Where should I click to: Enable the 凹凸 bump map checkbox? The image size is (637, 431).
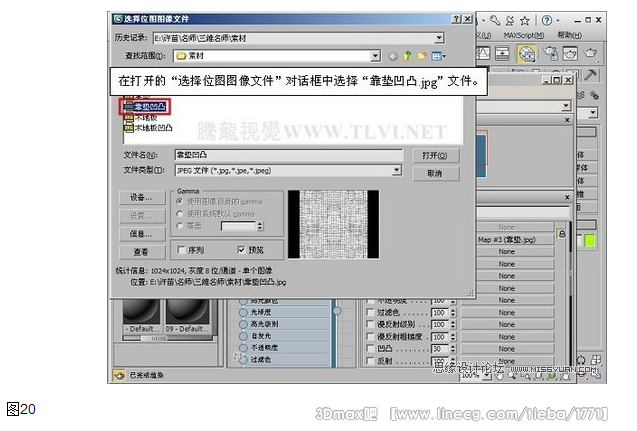[x=370, y=349]
